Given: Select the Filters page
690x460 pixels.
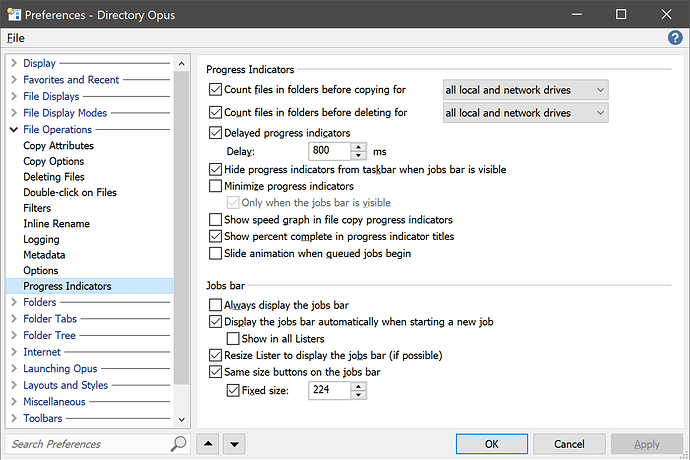Looking at the screenshot, I should (37, 208).
